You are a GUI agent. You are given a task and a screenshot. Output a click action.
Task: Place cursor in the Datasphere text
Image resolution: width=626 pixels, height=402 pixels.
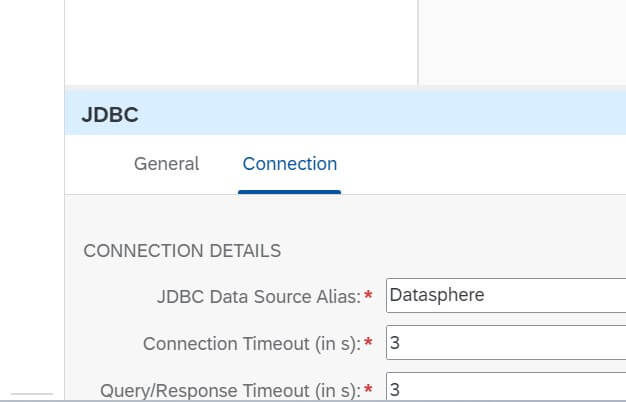coord(437,295)
